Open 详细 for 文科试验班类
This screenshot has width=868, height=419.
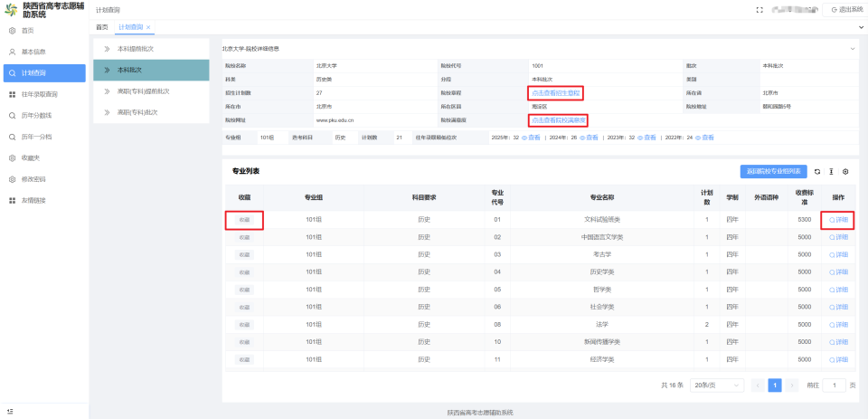click(838, 220)
